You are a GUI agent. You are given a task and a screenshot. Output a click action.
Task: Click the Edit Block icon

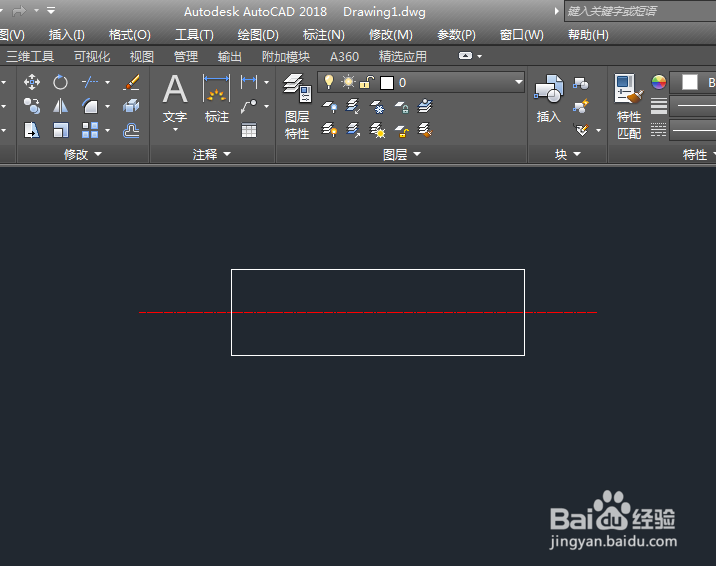[581, 106]
